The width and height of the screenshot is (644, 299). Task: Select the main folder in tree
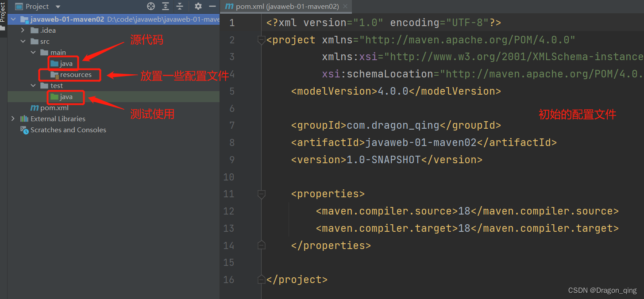tap(58, 52)
